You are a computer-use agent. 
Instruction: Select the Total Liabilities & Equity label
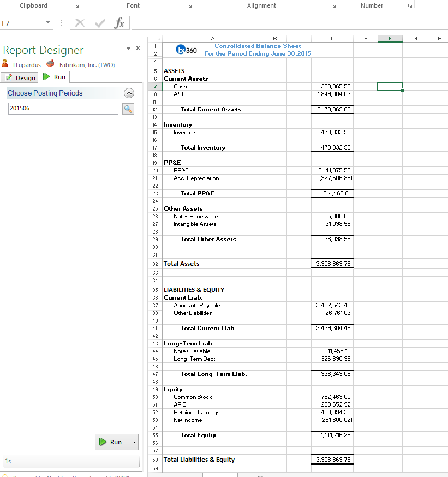(x=199, y=460)
